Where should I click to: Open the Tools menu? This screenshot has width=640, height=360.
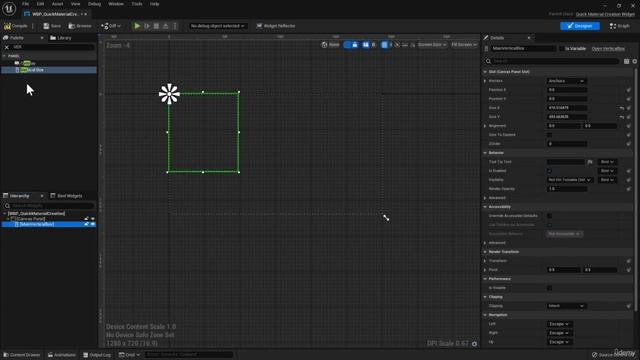tap(137, 4)
